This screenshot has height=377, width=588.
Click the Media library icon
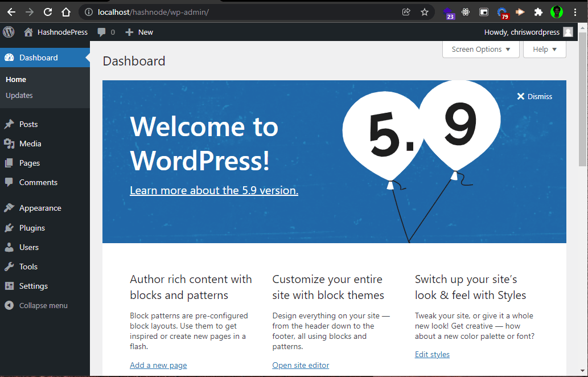tap(9, 144)
